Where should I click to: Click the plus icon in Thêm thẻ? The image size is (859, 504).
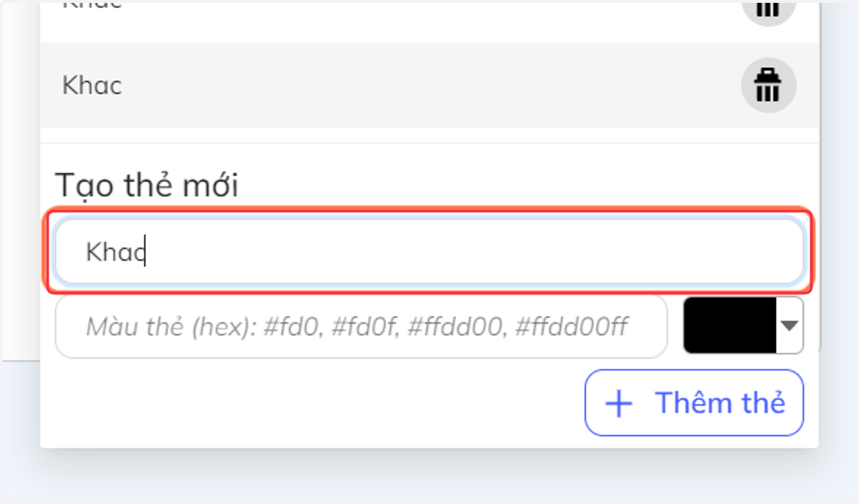point(619,404)
